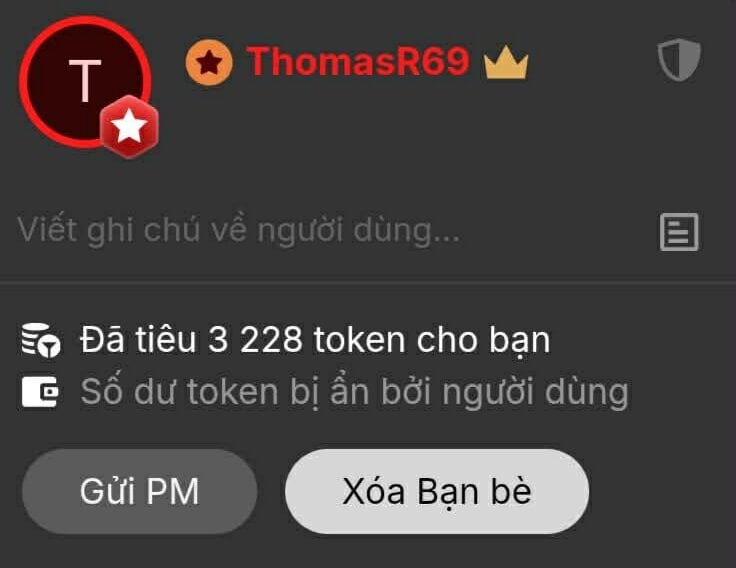Click the 'Số dư token bị ẩn' hidden balance text

pyautogui.click(x=354, y=392)
